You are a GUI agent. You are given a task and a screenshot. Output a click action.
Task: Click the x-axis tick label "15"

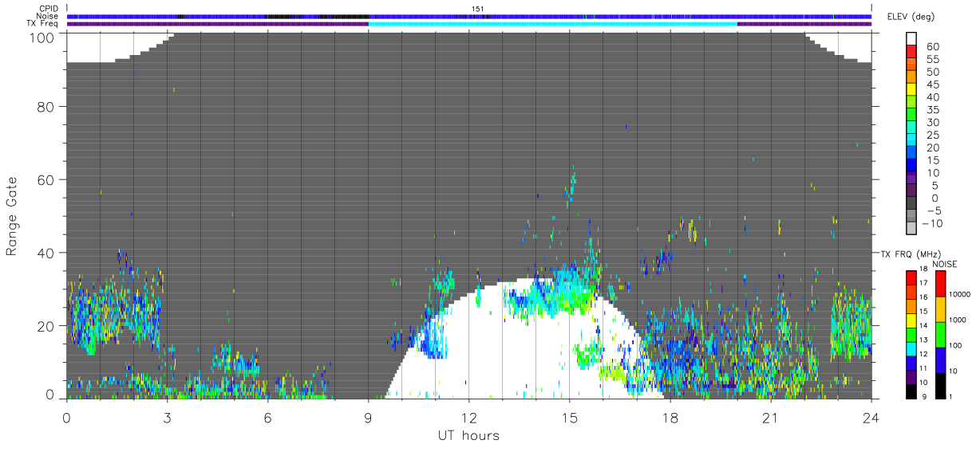pos(569,419)
